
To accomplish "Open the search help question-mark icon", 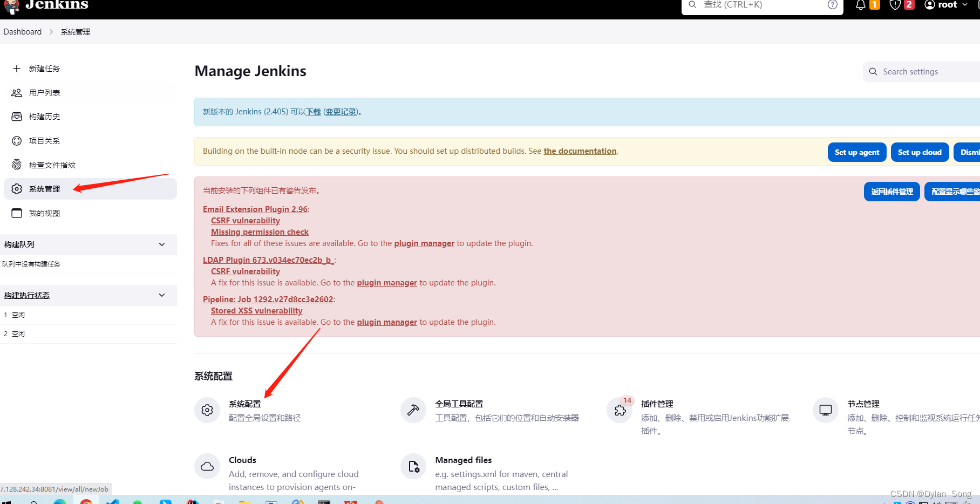I will click(x=833, y=5).
